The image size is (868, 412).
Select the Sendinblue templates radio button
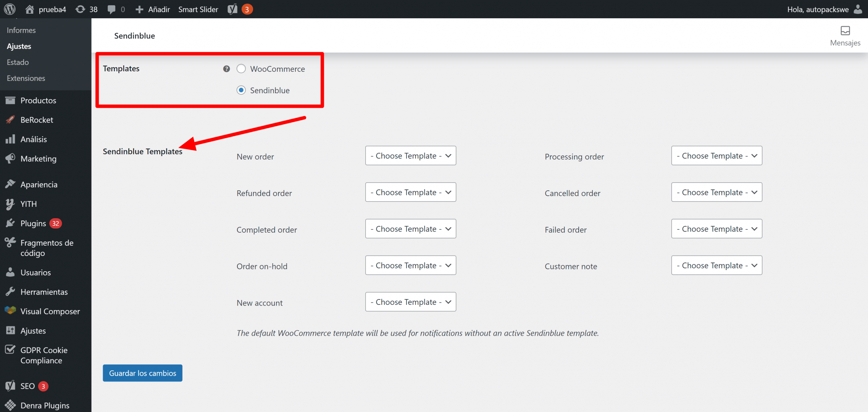pyautogui.click(x=241, y=90)
